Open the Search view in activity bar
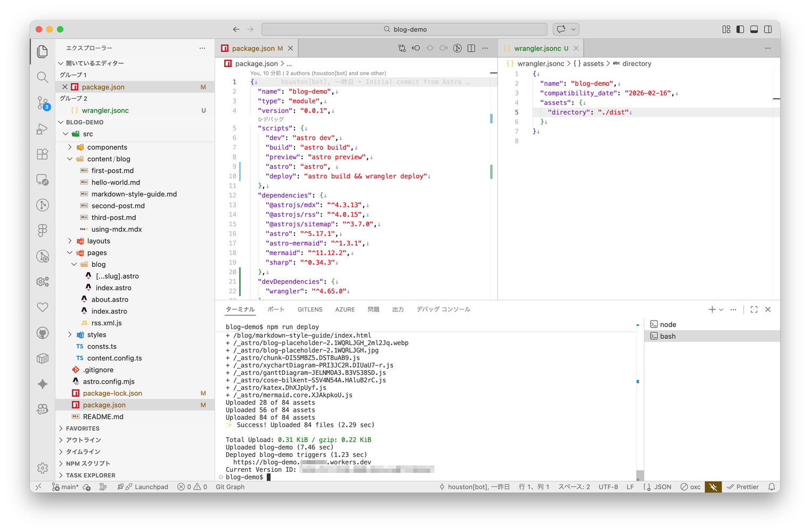Image resolution: width=810 pixels, height=532 pixels. 43,77
